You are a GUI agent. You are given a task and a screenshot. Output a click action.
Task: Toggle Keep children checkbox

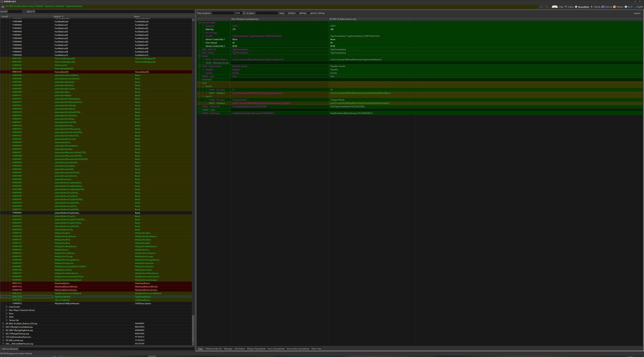(x=286, y=13)
